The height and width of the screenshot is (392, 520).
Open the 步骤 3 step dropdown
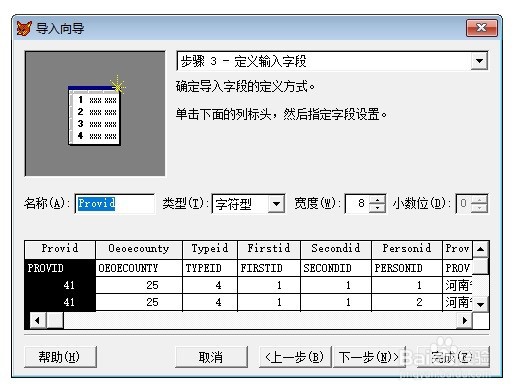click(x=480, y=61)
